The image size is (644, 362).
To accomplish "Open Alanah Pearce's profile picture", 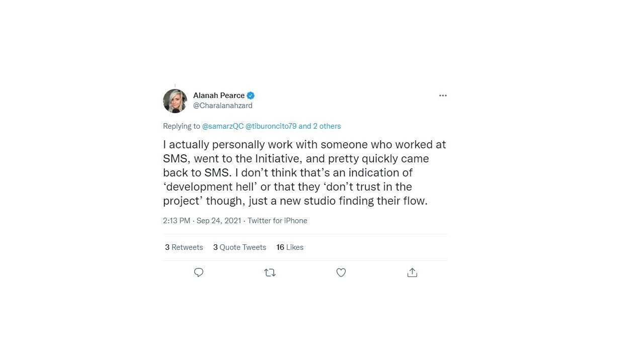I will pos(175,101).
